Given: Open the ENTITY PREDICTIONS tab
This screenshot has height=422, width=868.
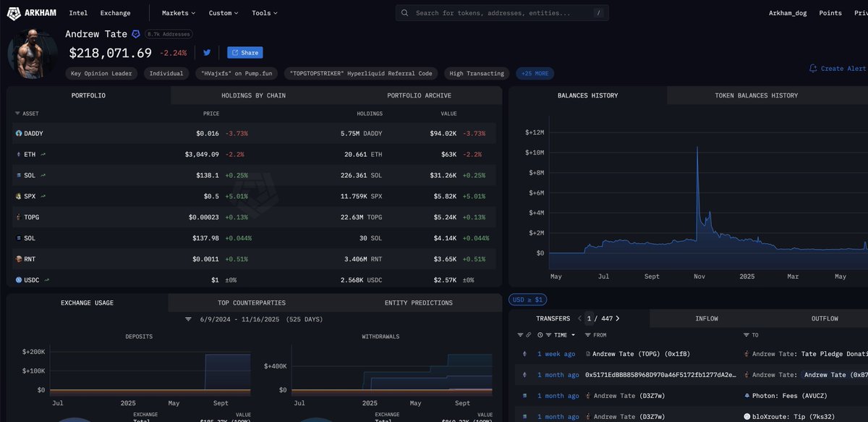Looking at the screenshot, I should coord(418,303).
